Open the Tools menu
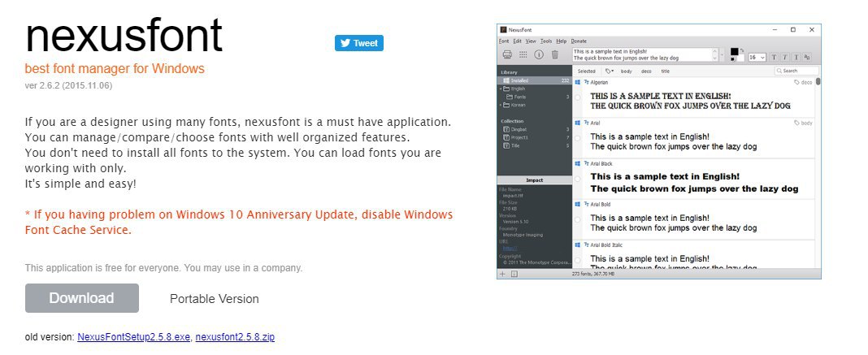 point(546,41)
